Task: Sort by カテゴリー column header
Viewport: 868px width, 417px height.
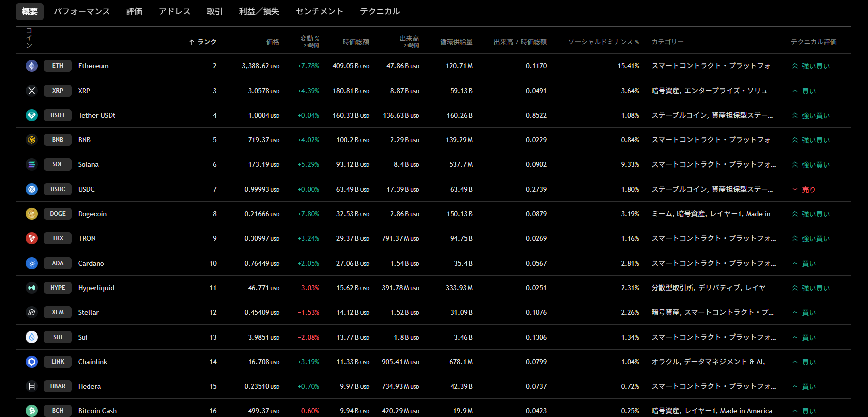Action: tap(668, 42)
